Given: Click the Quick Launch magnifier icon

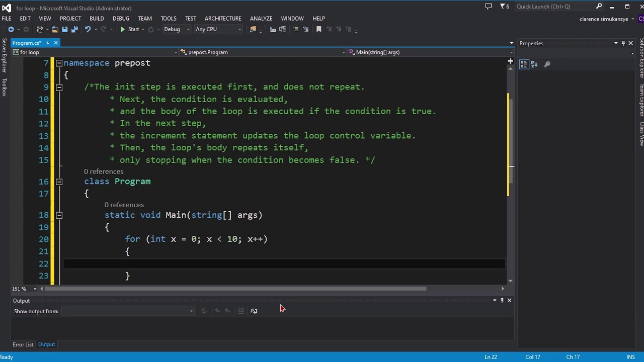Looking at the screenshot, I should [599, 6].
